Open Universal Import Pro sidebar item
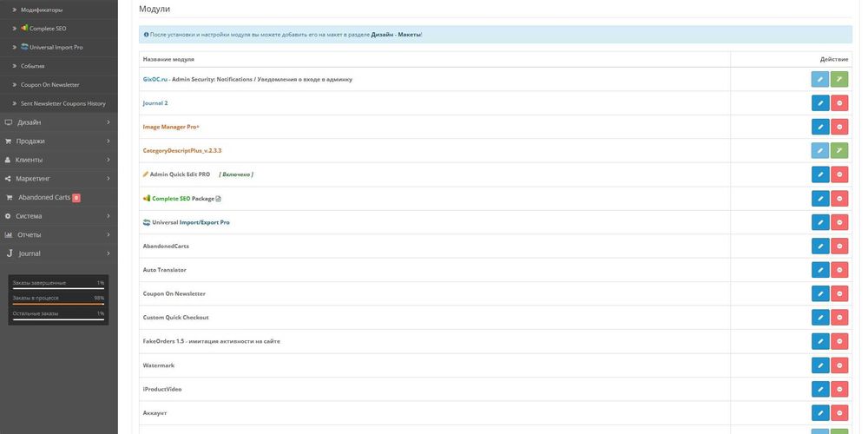The width and height of the screenshot is (868, 434). pos(59,47)
